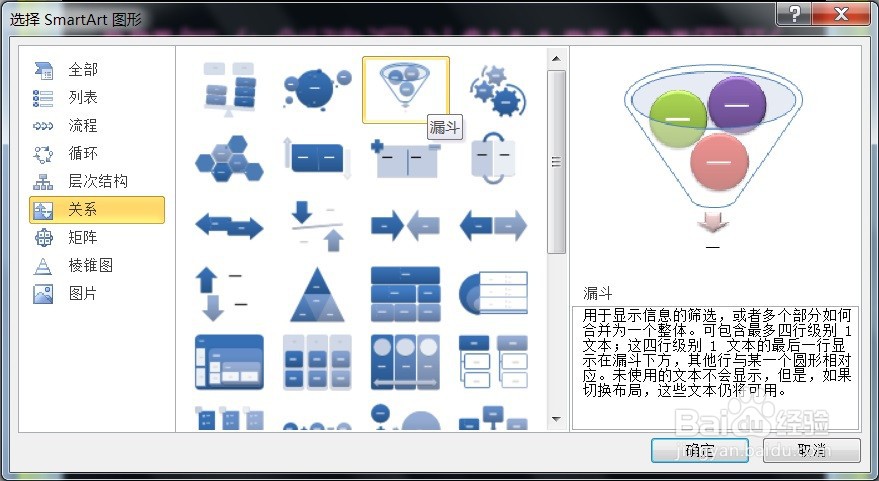Select the Grouped list layout with three columns
Image resolution: width=879 pixels, height=481 pixels.
click(317, 362)
